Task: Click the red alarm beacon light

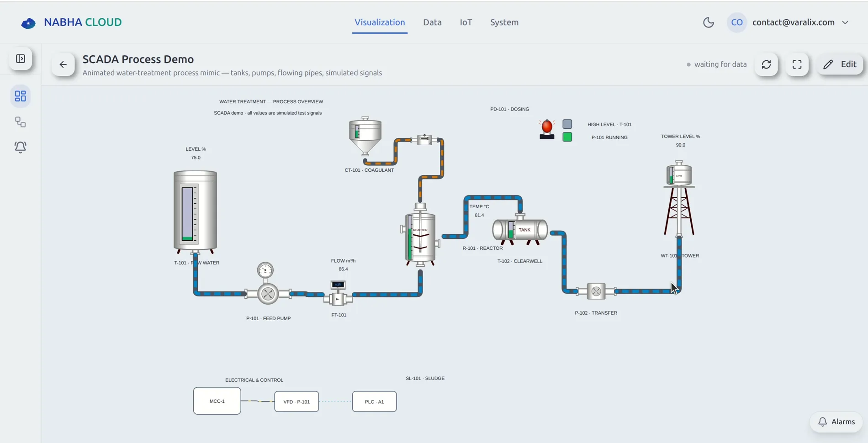Action: point(547,129)
